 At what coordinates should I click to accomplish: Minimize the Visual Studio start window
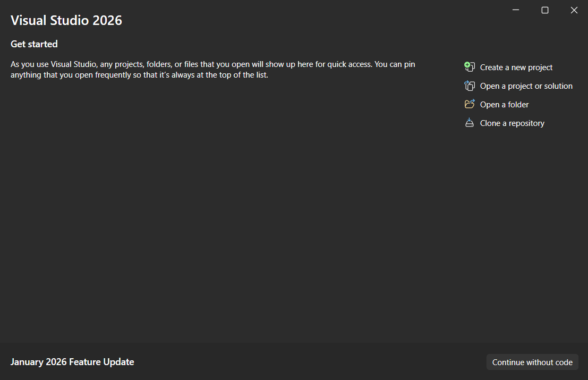[516, 10]
